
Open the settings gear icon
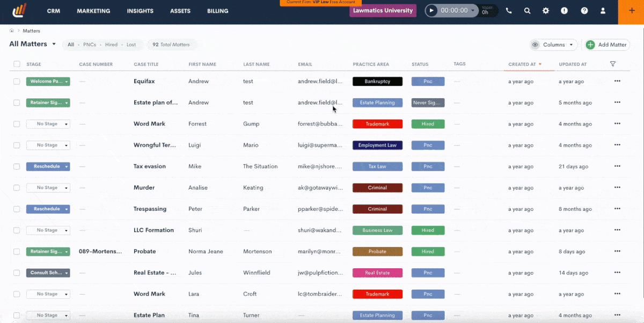tap(546, 11)
